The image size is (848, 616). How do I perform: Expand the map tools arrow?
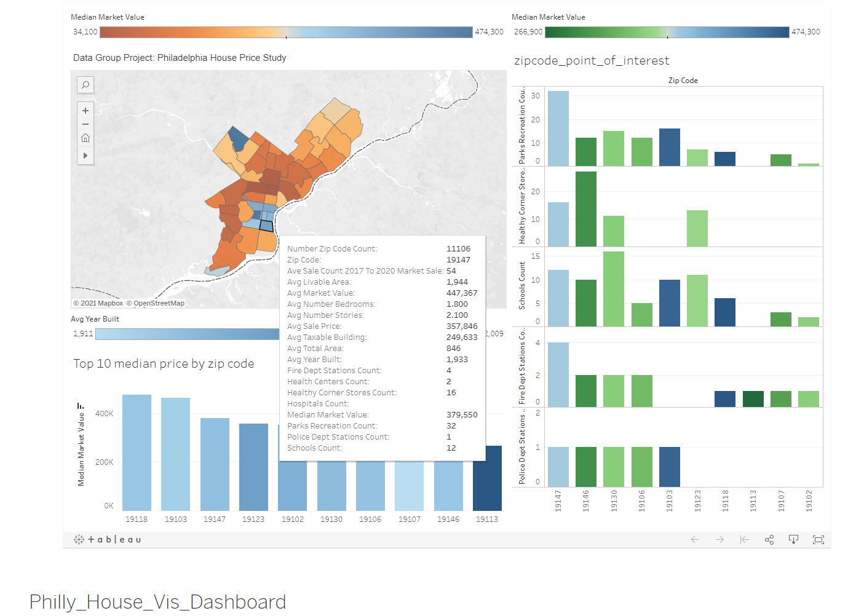[x=85, y=156]
